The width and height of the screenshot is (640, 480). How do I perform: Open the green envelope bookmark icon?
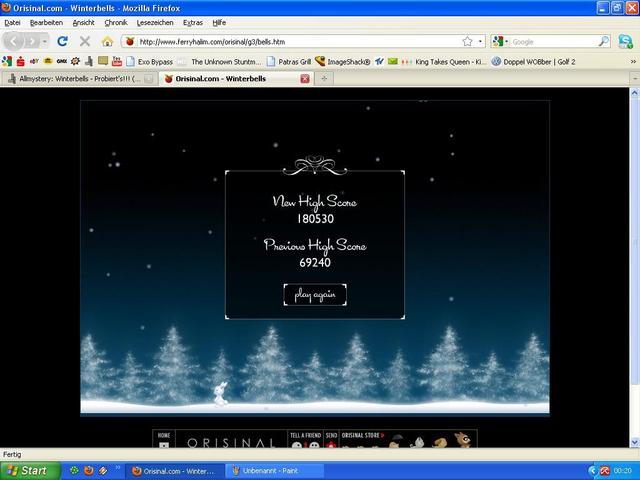pyautogui.click(x=393, y=62)
